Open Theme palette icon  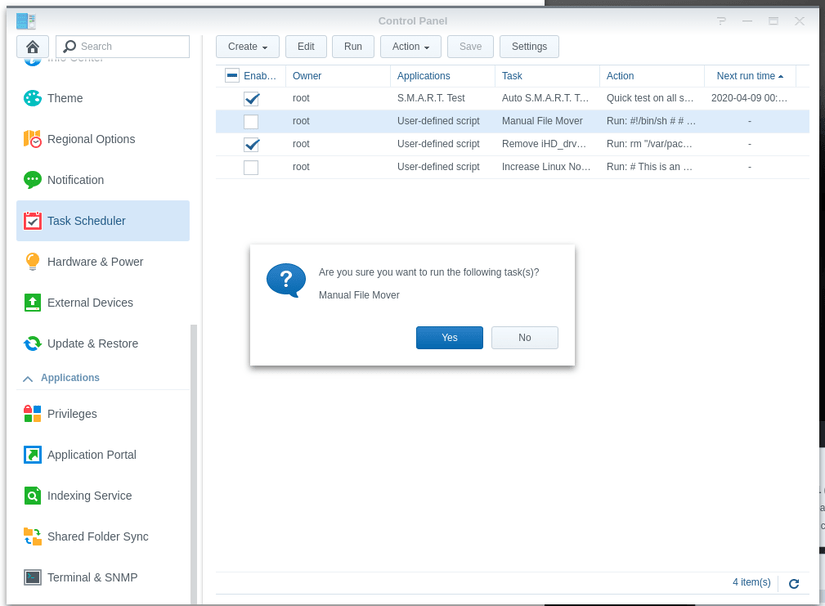click(x=33, y=98)
